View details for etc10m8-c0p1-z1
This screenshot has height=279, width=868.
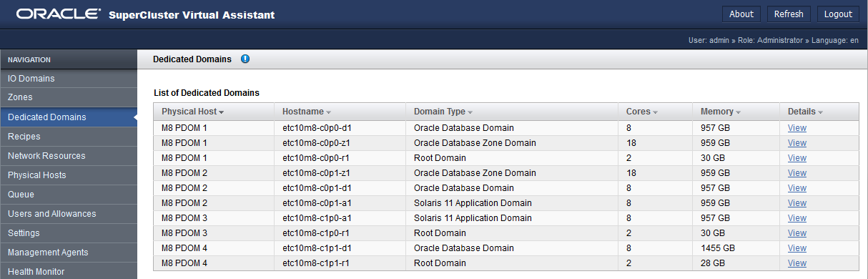797,173
